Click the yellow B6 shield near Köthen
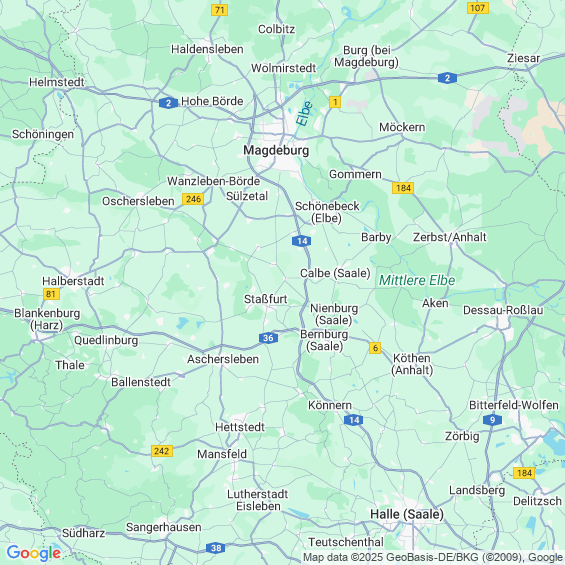This screenshot has width=565, height=565. click(x=375, y=348)
